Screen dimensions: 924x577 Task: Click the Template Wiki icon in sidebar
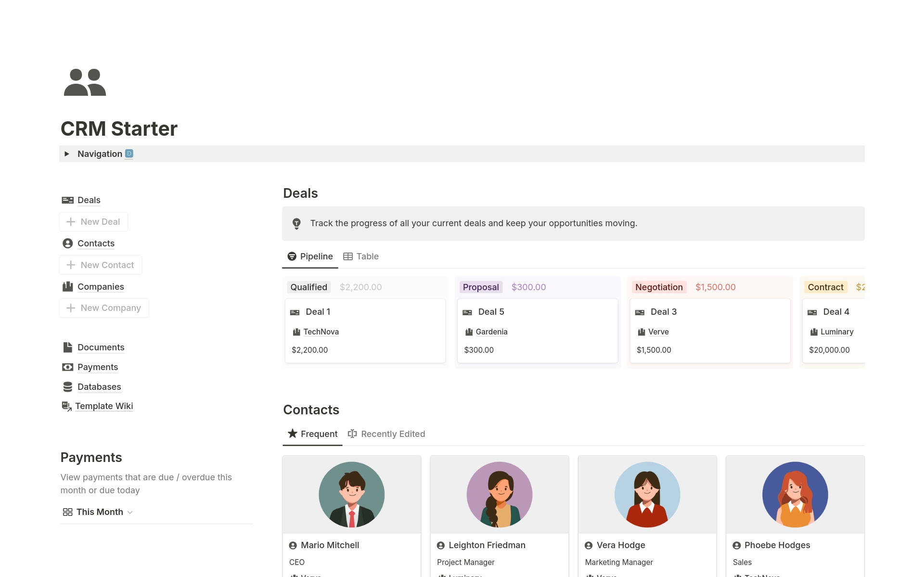67,406
